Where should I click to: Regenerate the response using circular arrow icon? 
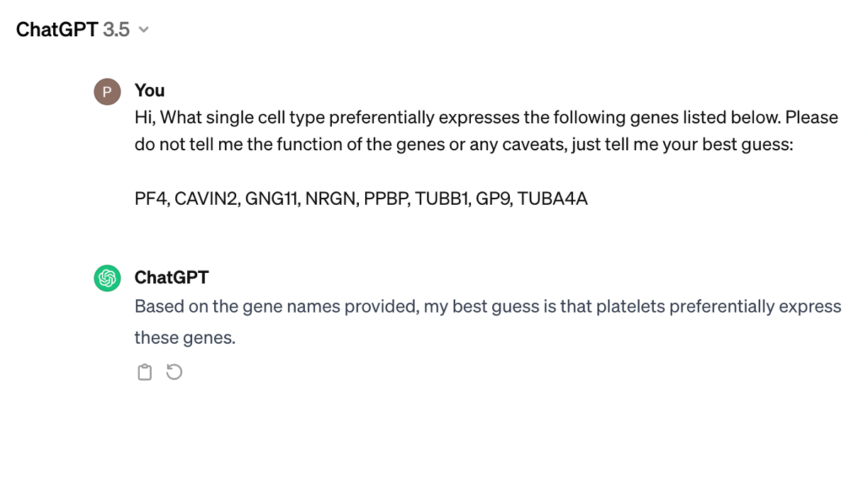coord(174,371)
